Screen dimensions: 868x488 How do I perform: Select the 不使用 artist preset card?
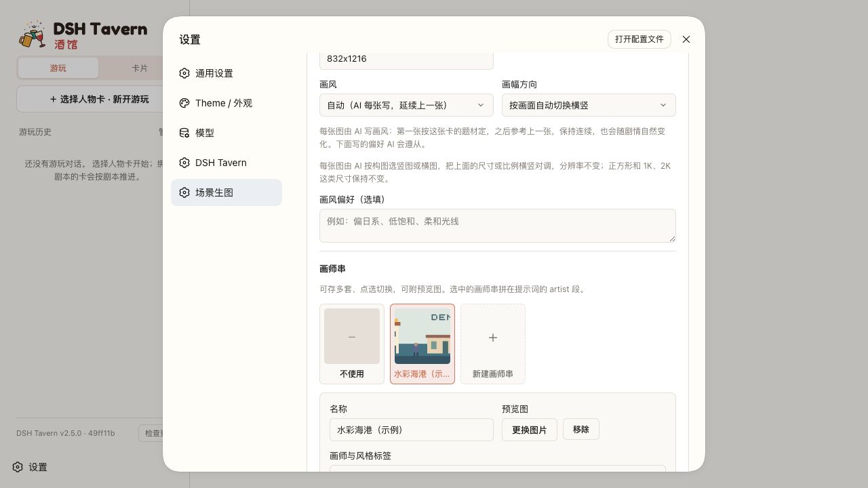coord(352,344)
